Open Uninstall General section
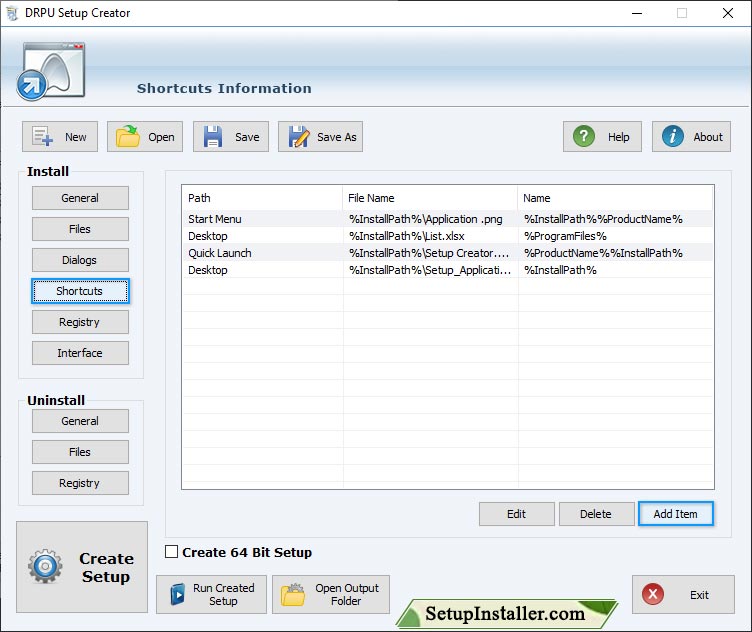Viewport: 752px width, 632px height. tap(80, 421)
